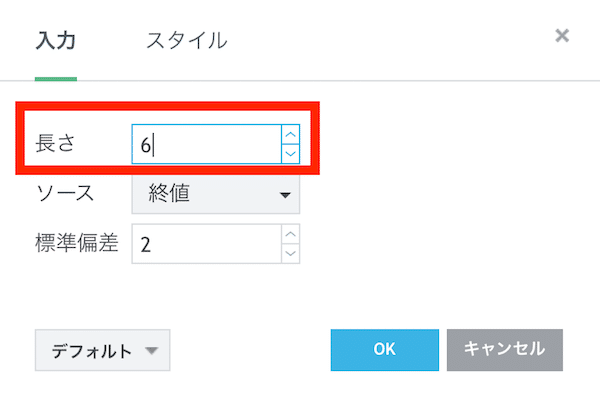Click the キャンセル button

[505, 350]
